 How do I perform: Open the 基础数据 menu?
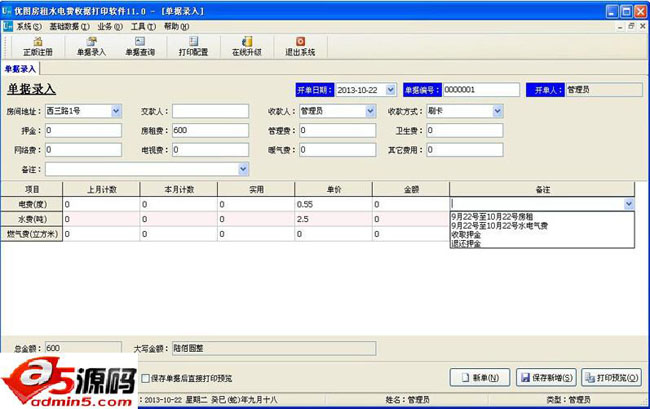69,27
